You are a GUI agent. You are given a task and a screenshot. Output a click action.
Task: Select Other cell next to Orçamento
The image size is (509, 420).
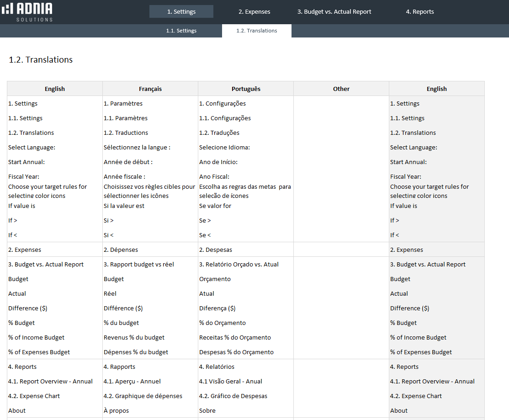(x=341, y=279)
